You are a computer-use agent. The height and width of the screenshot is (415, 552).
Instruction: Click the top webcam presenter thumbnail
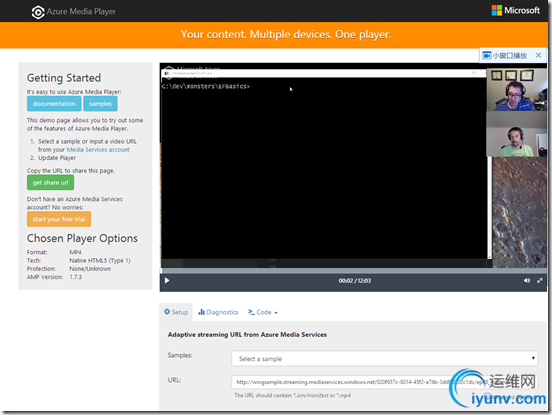tap(516, 90)
